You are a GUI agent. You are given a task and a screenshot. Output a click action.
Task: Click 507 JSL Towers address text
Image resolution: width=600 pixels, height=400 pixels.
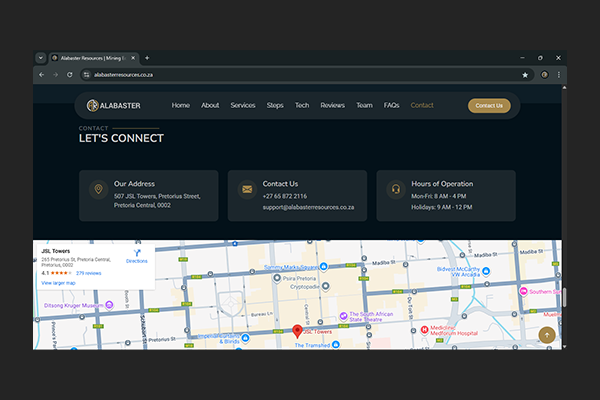(x=157, y=201)
